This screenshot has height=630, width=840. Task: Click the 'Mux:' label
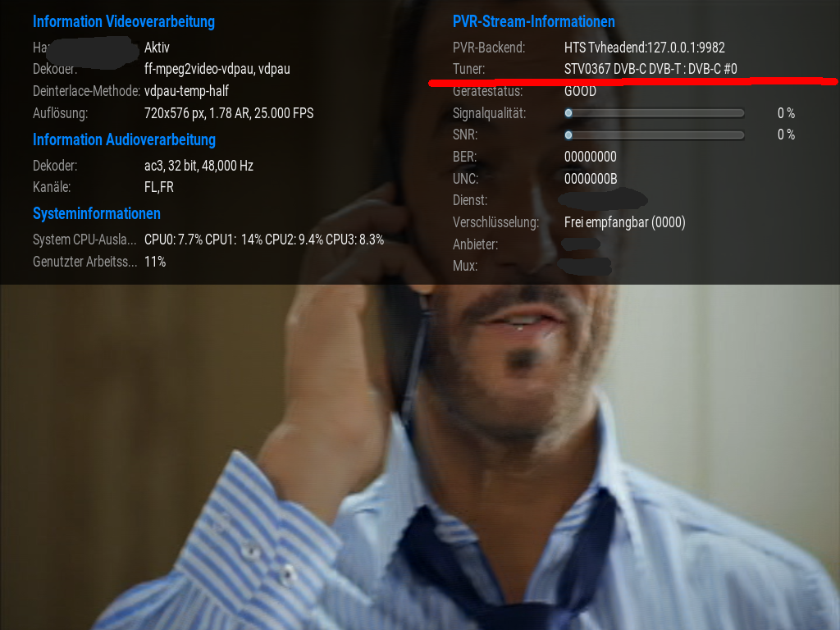465,266
